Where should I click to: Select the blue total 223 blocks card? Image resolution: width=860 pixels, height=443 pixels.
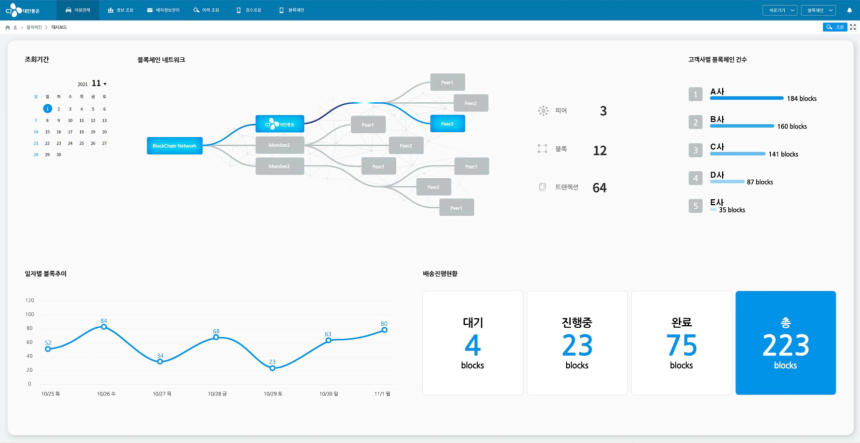pos(785,343)
